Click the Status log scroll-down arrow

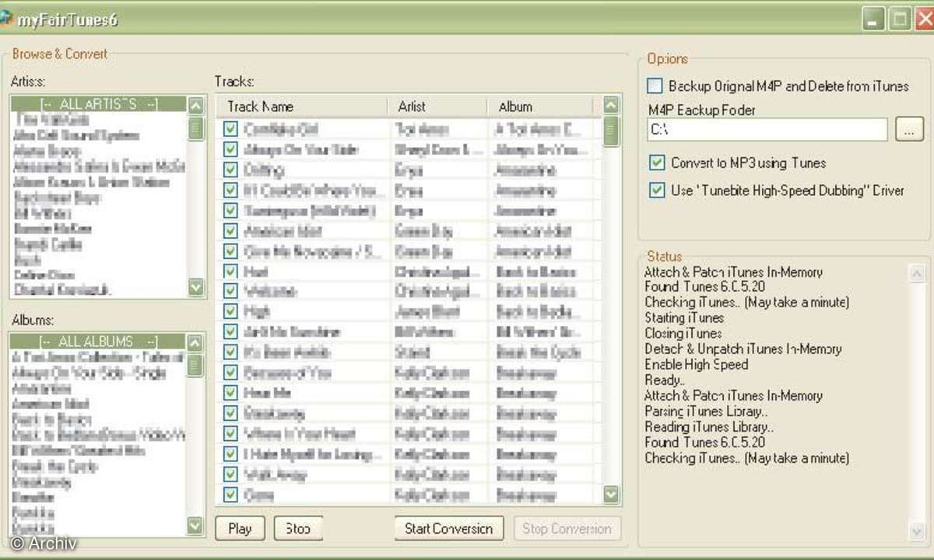click(x=918, y=531)
